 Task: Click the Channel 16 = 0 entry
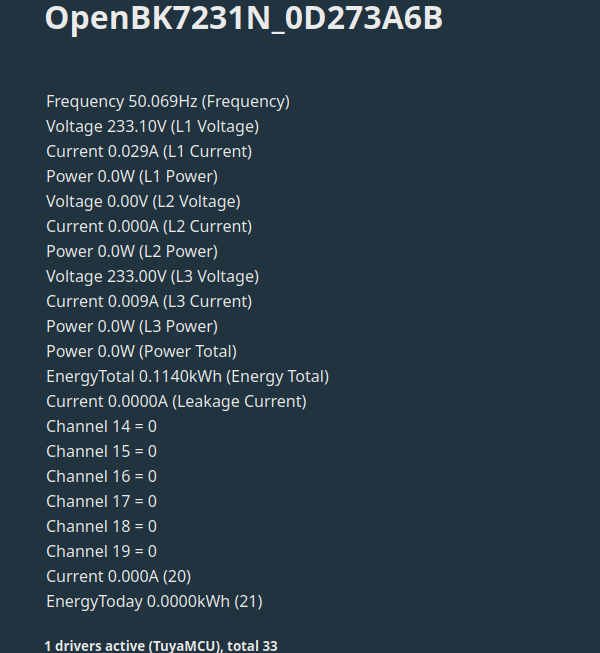[x=102, y=476]
